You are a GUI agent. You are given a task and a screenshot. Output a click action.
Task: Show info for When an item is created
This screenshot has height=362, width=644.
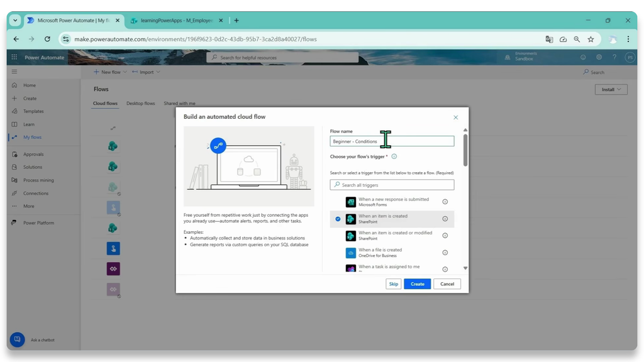445,219
